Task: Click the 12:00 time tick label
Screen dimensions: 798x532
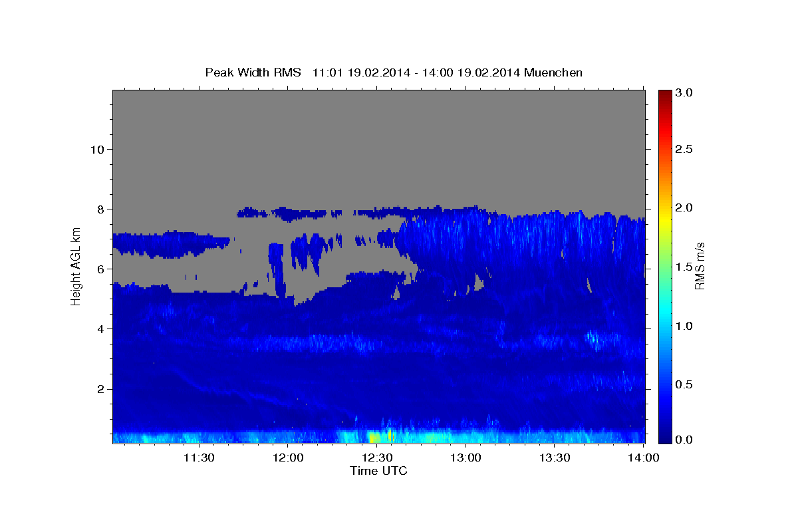Action: pyautogui.click(x=288, y=458)
